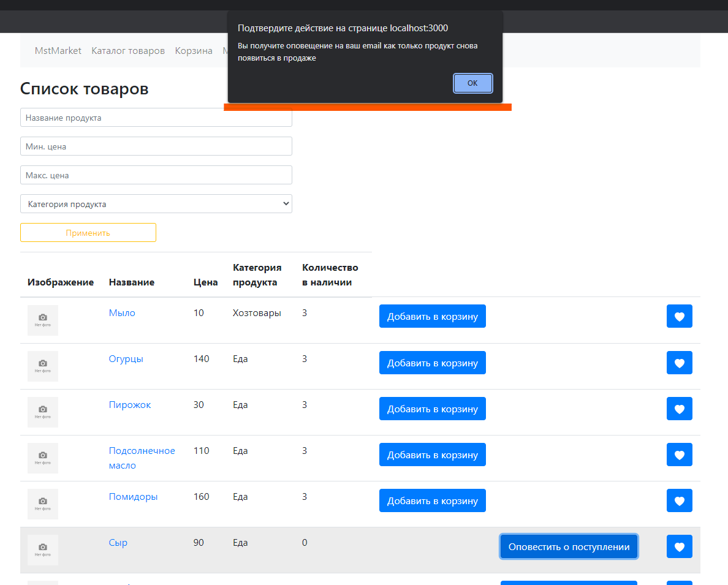Add Помидоры to cart
Viewport: 728px width, 585px height.
click(x=432, y=500)
